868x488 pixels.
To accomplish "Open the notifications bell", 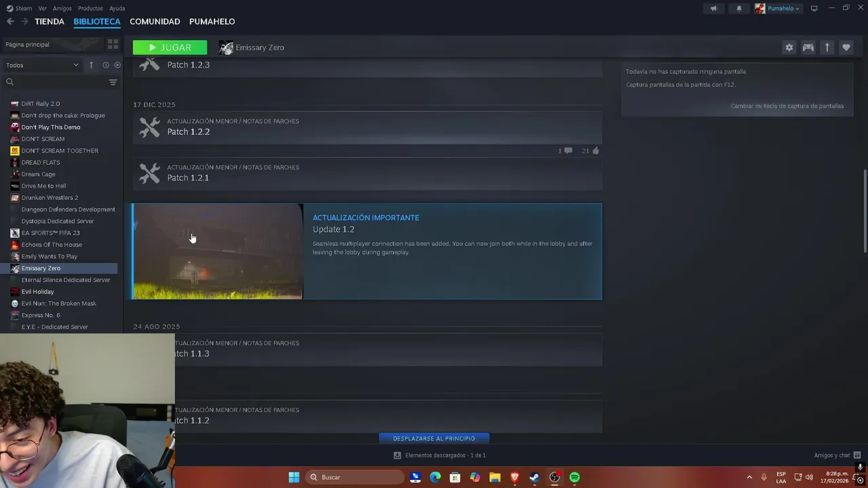I will pos(739,8).
